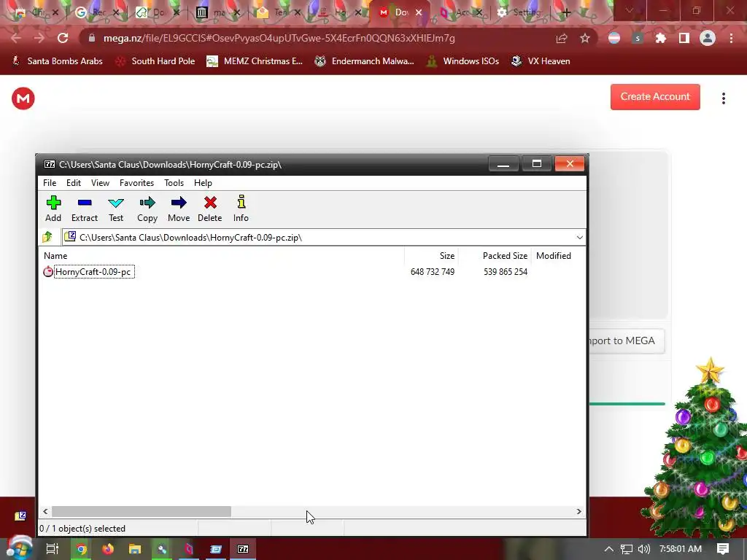This screenshot has width=747, height=560.
Task: Open the Chrome tab search dropdown
Action: click(x=630, y=10)
